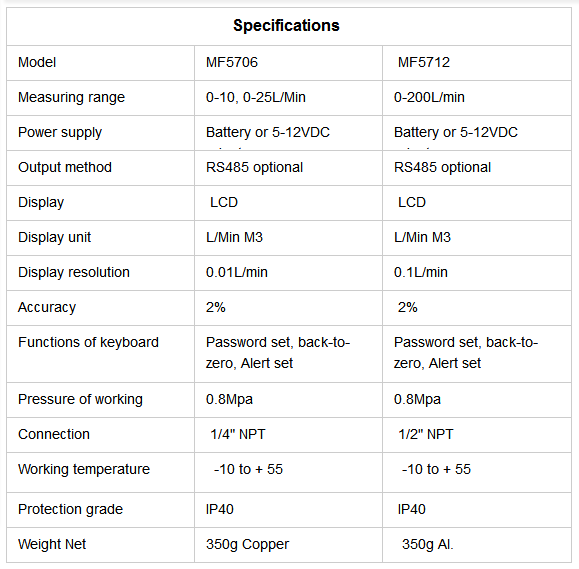Click the Specifications table heading
This screenshot has width=579, height=569.
click(x=286, y=25)
